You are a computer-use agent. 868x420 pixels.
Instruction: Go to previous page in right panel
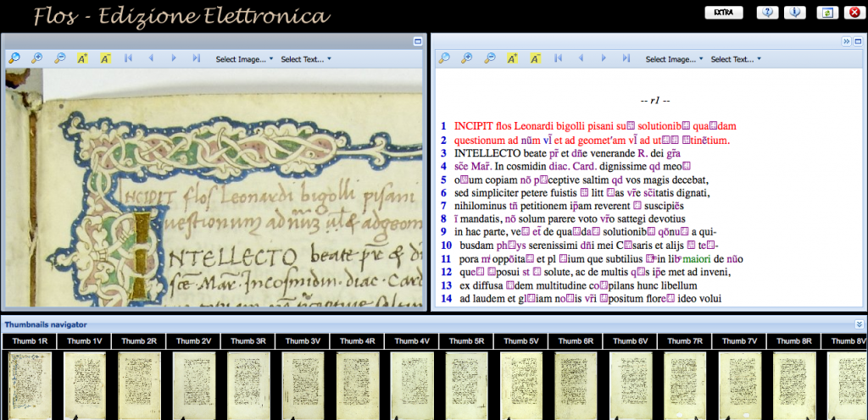pos(581,58)
